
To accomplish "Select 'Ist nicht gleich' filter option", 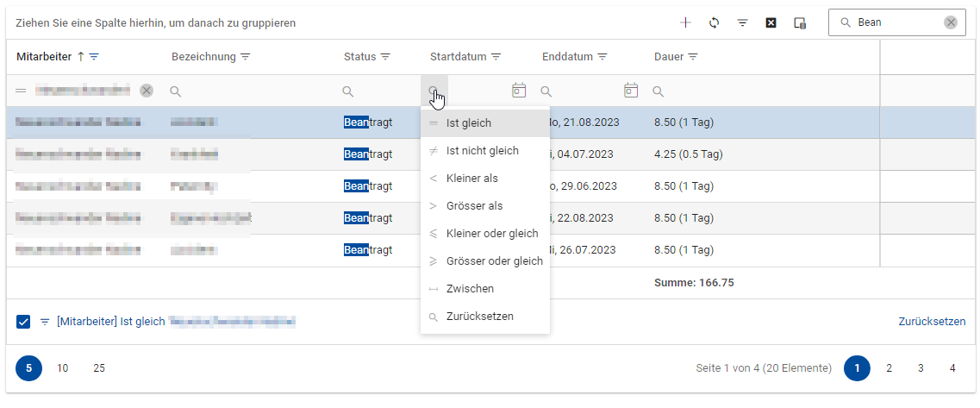I will [x=482, y=151].
